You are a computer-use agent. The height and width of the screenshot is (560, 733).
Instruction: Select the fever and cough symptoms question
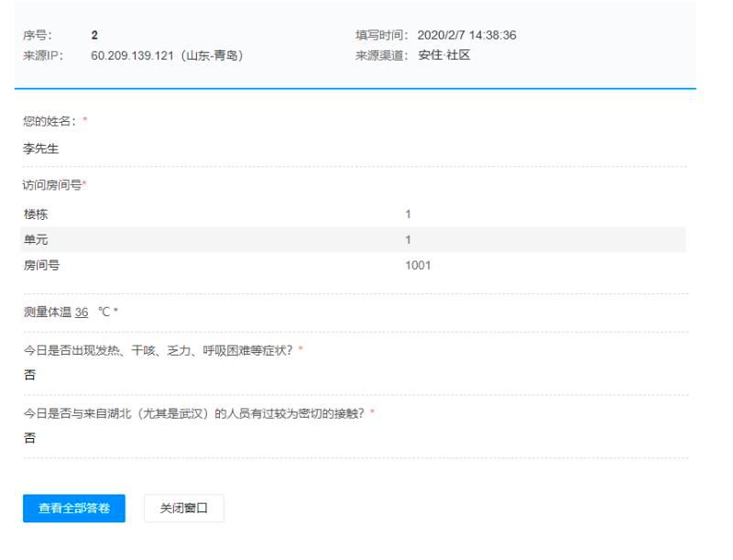(x=158, y=350)
